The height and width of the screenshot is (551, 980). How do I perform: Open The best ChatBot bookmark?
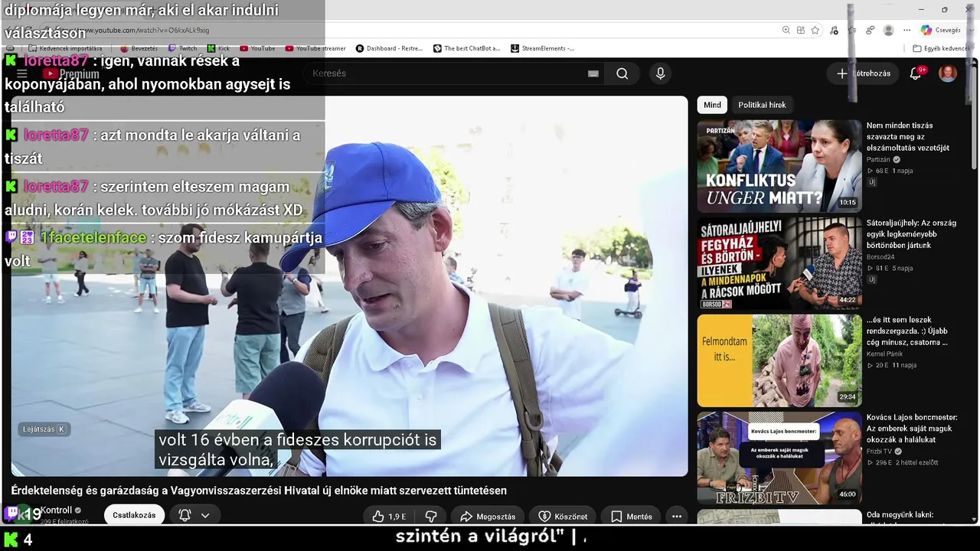(x=467, y=48)
